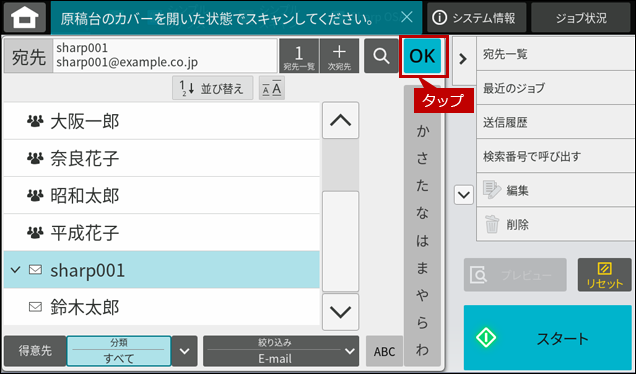Toggle the text size icon
Image resolution: width=636 pixels, height=374 pixels.
[272, 88]
